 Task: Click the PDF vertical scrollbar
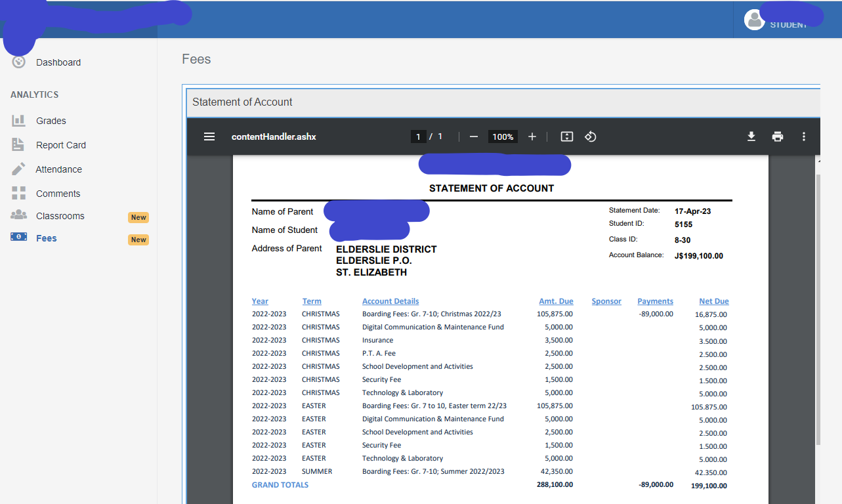coord(817,308)
